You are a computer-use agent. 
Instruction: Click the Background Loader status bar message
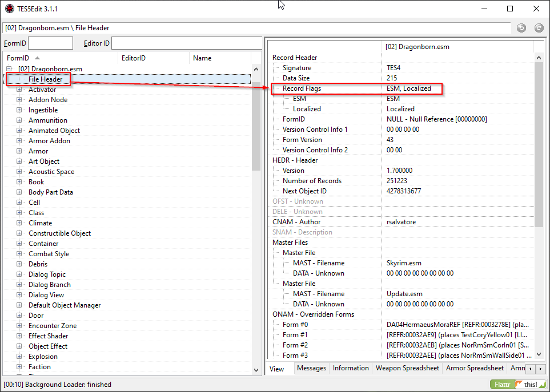(x=58, y=384)
